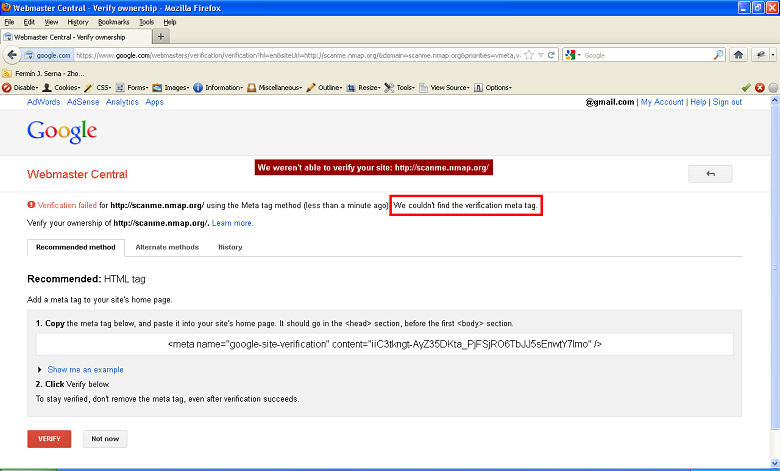Select the Webmaster Central browser tab
The height and width of the screenshot is (471, 780).
(x=76, y=37)
